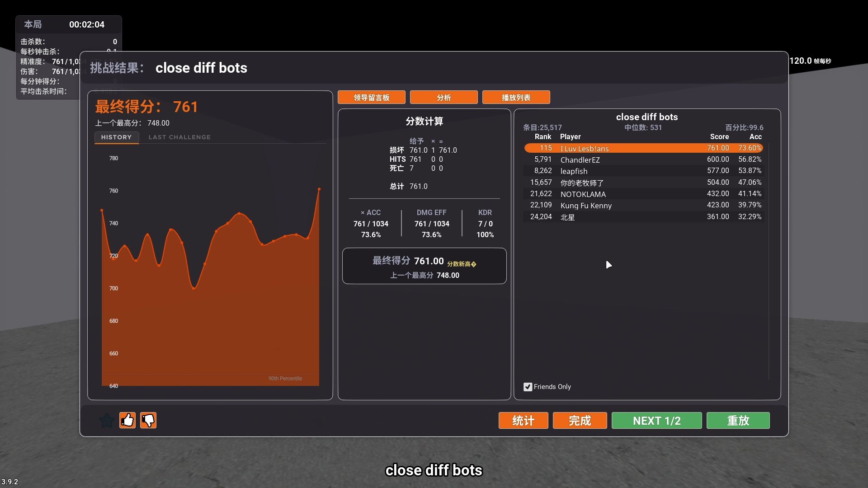The height and width of the screenshot is (488, 868).
Task: Click the × ACC 761 / 1034 stat
Action: 371,223
